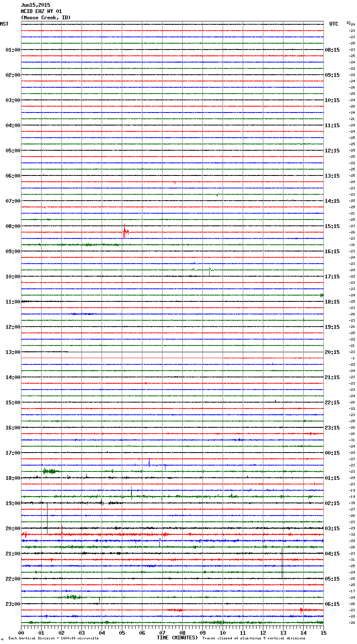Select the 18:00 MST time label
Viewport: 357px width, 644px height.
(x=13, y=478)
